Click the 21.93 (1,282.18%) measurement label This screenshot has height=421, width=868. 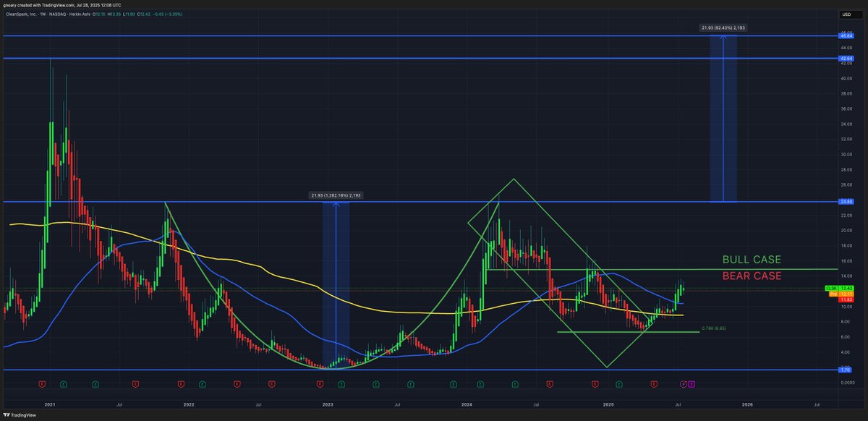click(x=335, y=195)
